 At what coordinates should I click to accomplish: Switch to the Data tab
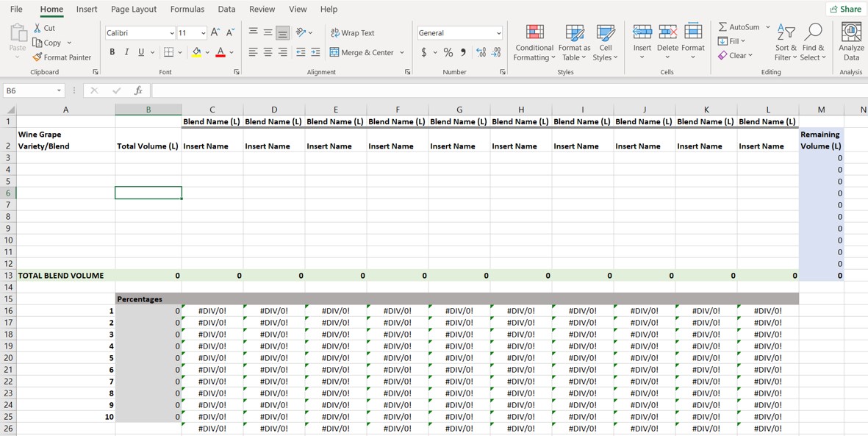[226, 9]
